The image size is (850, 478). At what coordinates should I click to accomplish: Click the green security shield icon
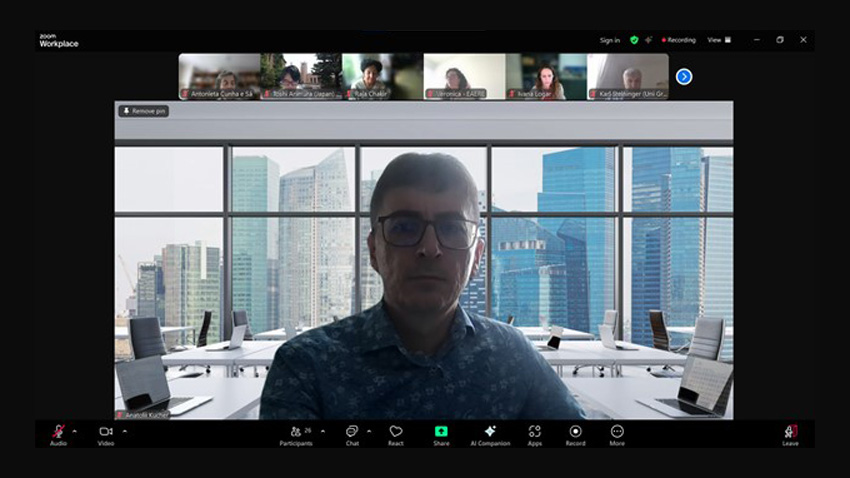(x=634, y=40)
